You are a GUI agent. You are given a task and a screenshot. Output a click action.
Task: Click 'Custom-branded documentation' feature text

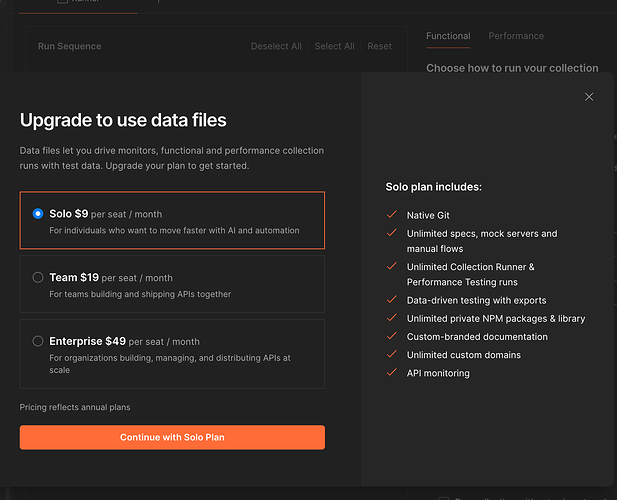click(477, 337)
